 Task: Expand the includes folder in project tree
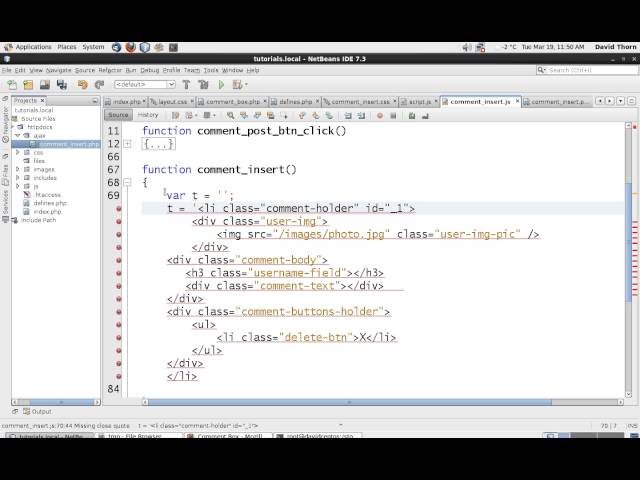click(x=18, y=178)
